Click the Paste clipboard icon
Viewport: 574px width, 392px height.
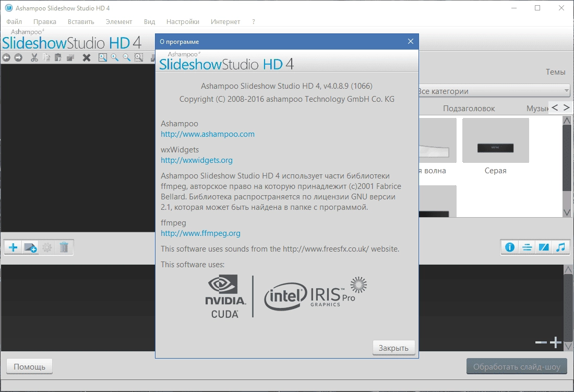coord(58,57)
